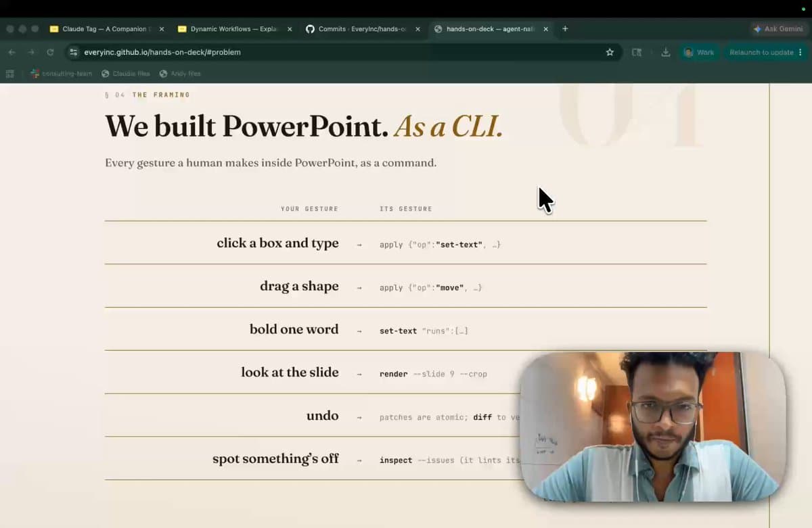
Task: Click the 'drag a shape' row label
Action: pos(299,286)
